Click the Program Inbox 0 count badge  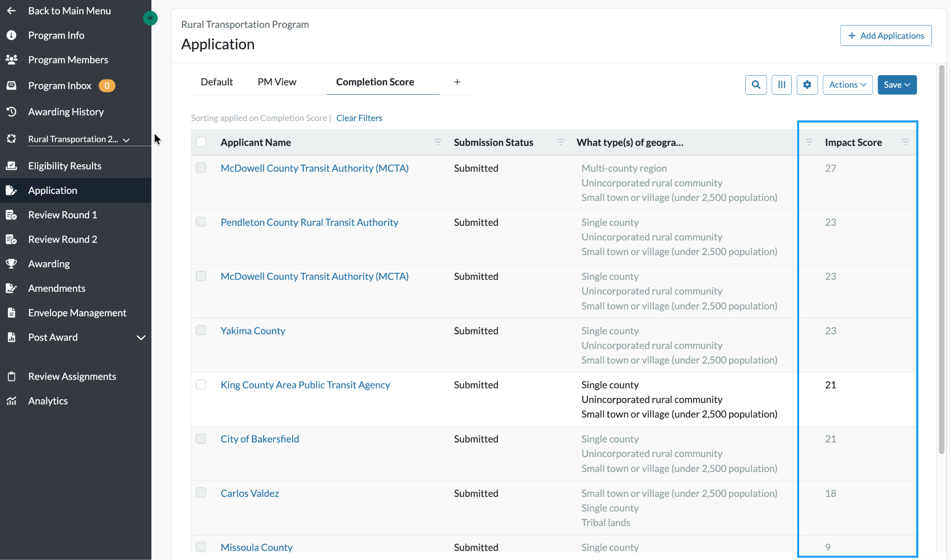click(107, 86)
